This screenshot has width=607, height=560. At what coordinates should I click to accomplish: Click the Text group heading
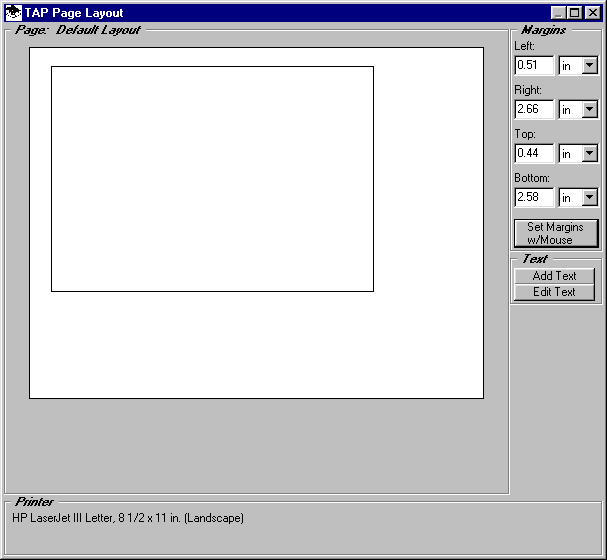535,259
